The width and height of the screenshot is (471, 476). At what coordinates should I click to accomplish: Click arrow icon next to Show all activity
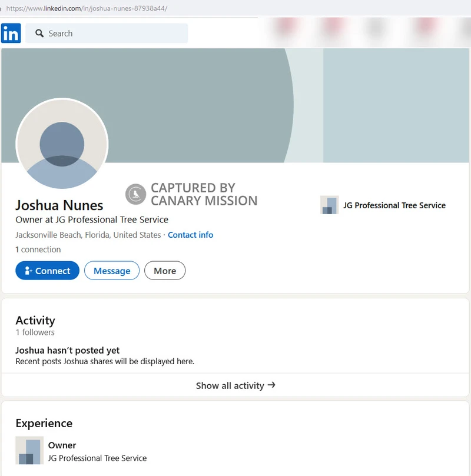click(271, 385)
